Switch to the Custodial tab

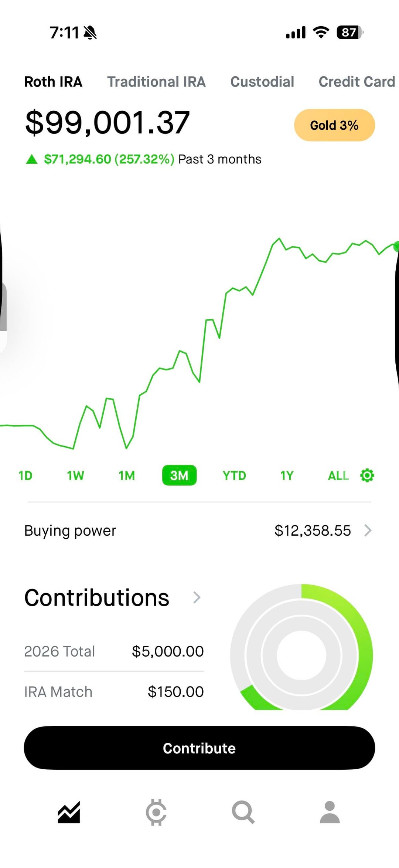262,82
